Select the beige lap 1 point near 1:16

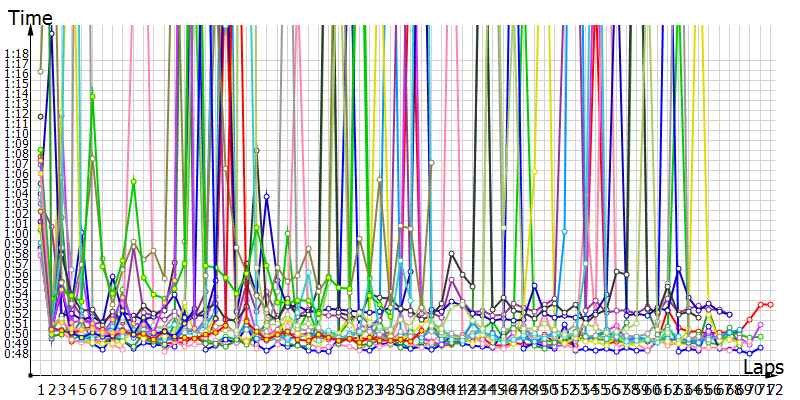41,71
